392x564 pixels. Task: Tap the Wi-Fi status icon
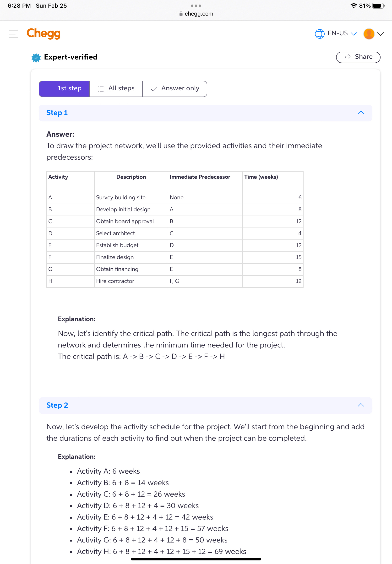353,6
